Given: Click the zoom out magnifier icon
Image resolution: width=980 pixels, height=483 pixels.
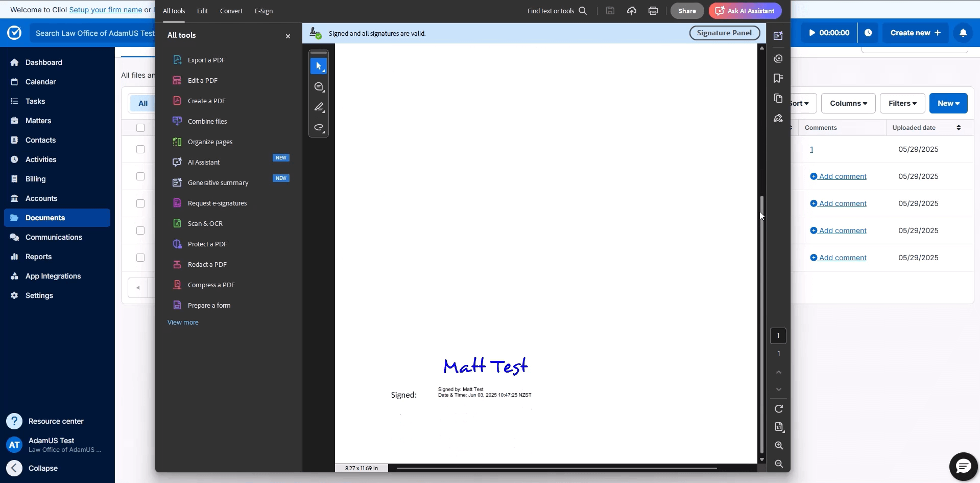Looking at the screenshot, I should coord(778,464).
